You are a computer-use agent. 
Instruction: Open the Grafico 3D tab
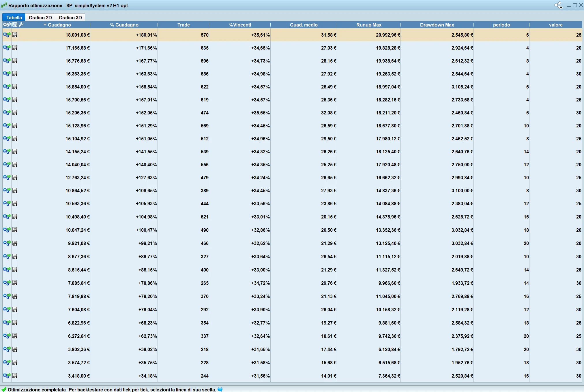70,17
